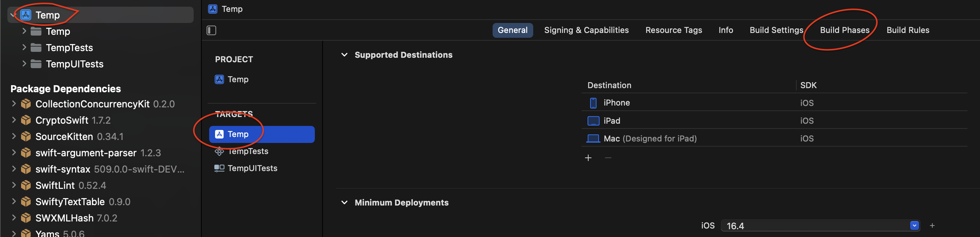Expand the TempUITests folder in navigator
The height and width of the screenshot is (237, 980).
coord(24,64)
